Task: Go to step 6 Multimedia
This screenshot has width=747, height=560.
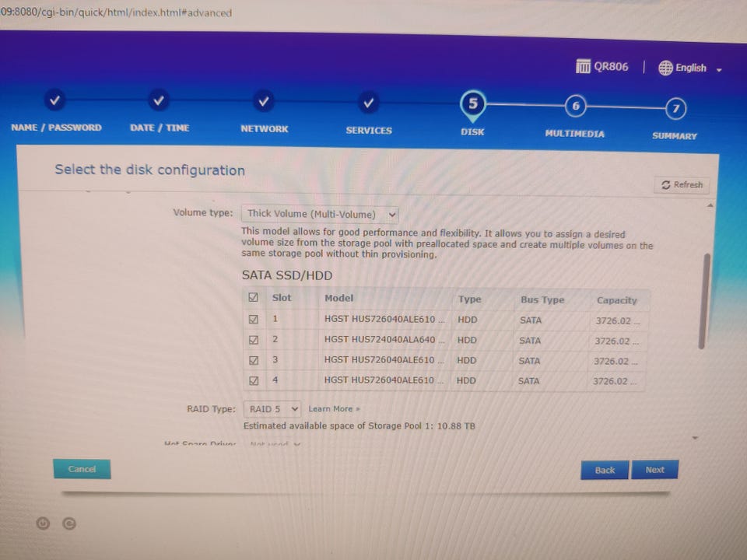Action: pyautogui.click(x=576, y=107)
